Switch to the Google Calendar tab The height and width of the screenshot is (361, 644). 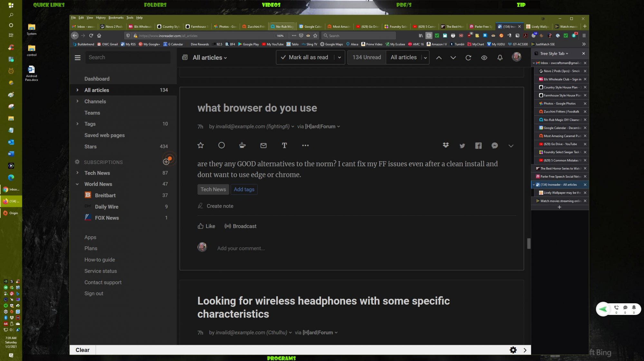(310, 26)
